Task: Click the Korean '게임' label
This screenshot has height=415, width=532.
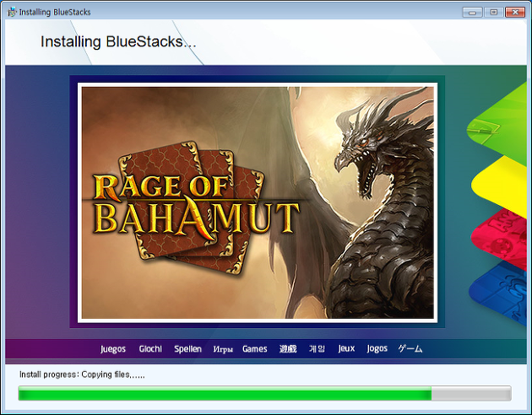Action: 317,348
